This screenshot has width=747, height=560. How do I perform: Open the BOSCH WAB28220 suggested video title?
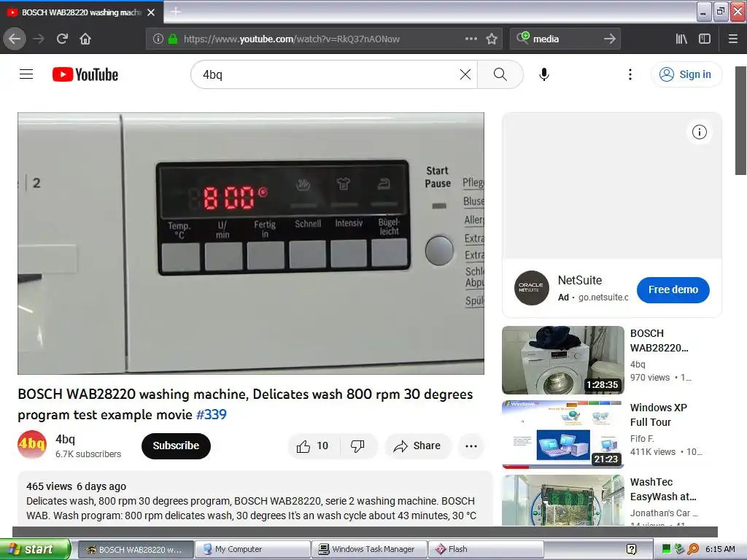pyautogui.click(x=659, y=341)
